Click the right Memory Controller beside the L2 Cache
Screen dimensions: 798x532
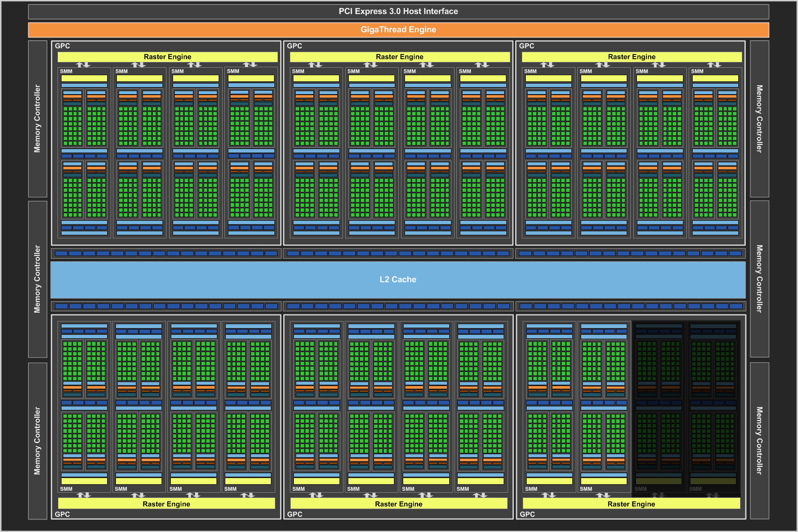click(x=759, y=279)
